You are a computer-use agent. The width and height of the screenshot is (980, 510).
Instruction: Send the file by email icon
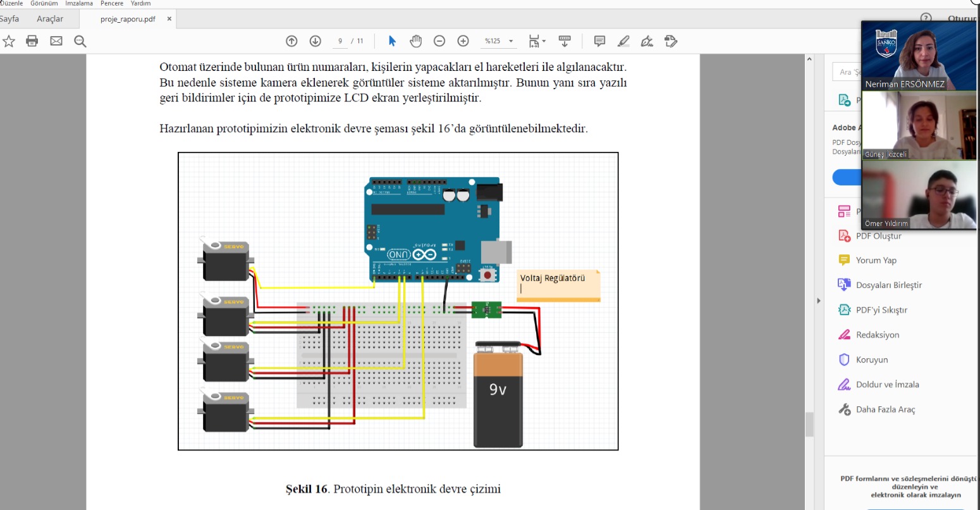pyautogui.click(x=56, y=41)
